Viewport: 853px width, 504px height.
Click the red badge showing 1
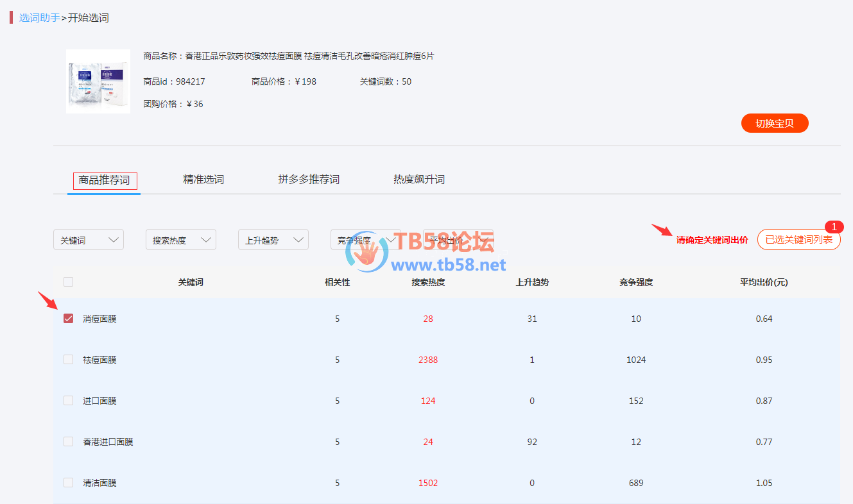coord(834,227)
